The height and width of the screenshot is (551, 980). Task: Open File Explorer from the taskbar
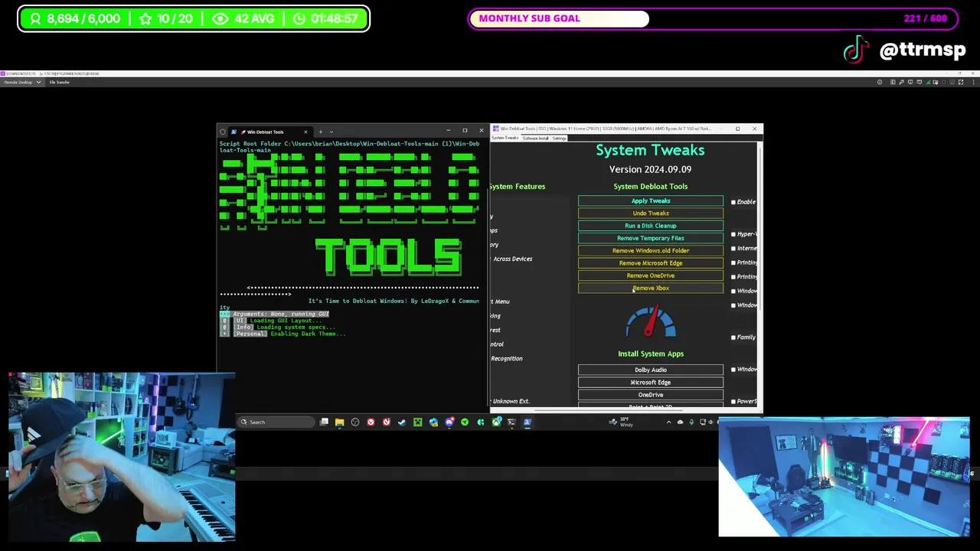click(x=339, y=422)
